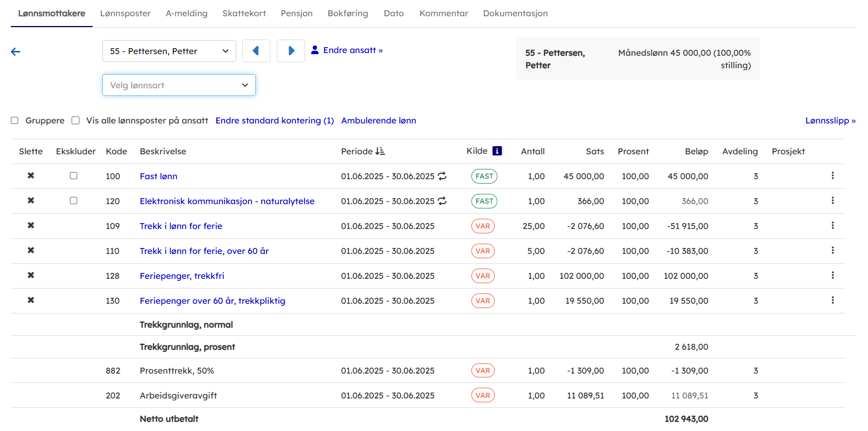The image size is (868, 431).
Task: Open row menu for code 130
Action: coord(832,301)
